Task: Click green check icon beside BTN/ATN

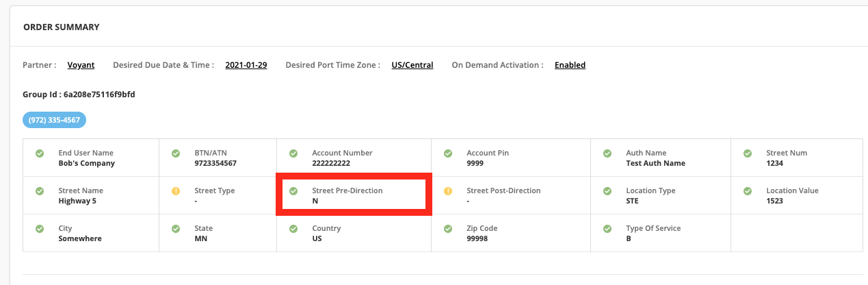Action: (176, 153)
